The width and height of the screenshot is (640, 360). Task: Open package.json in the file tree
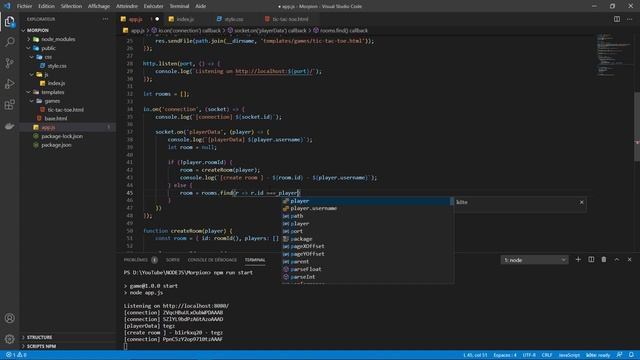[x=56, y=145]
